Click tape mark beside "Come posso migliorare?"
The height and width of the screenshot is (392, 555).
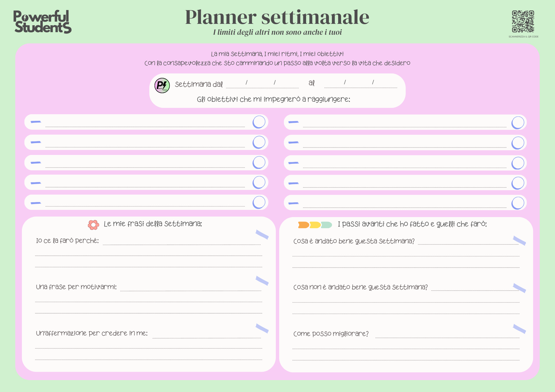tap(519, 329)
